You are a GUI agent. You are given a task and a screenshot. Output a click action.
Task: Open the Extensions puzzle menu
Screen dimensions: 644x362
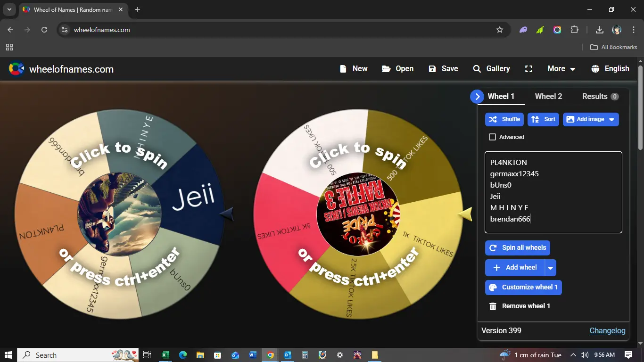[574, 30]
